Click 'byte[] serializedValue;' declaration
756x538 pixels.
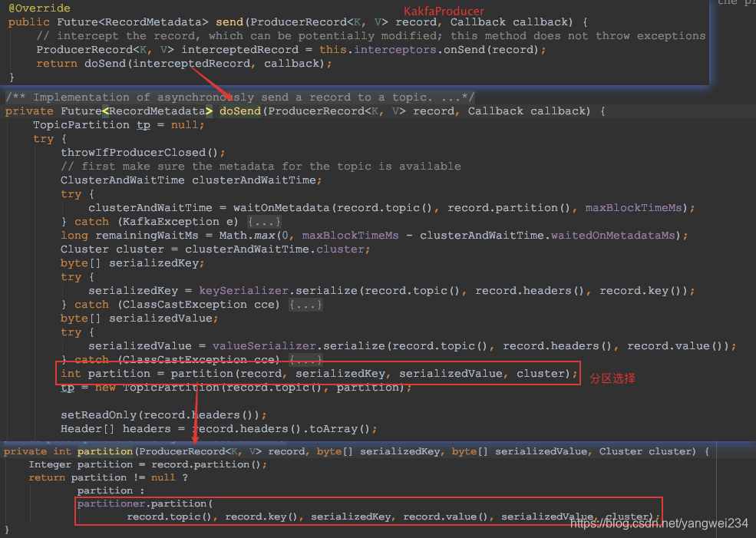[x=140, y=319]
